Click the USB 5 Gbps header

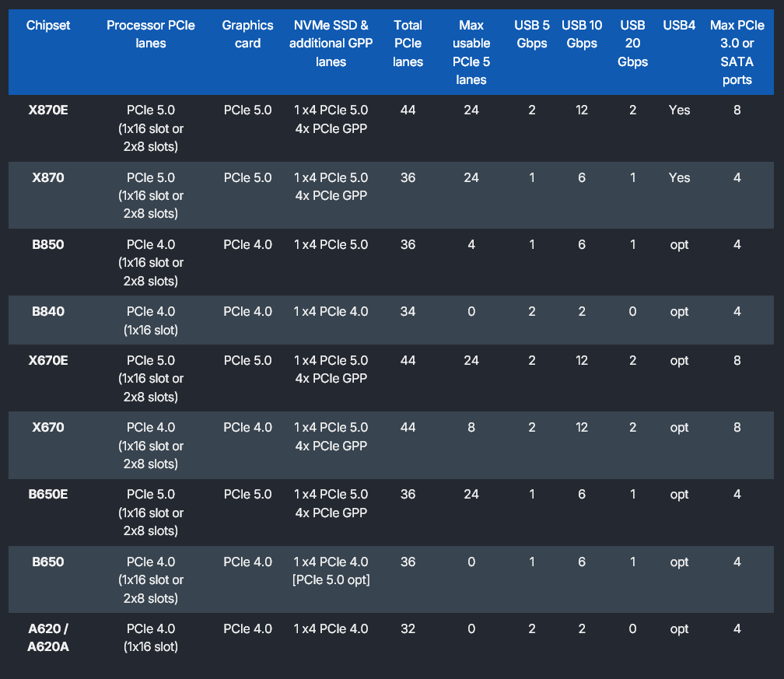coord(532,34)
